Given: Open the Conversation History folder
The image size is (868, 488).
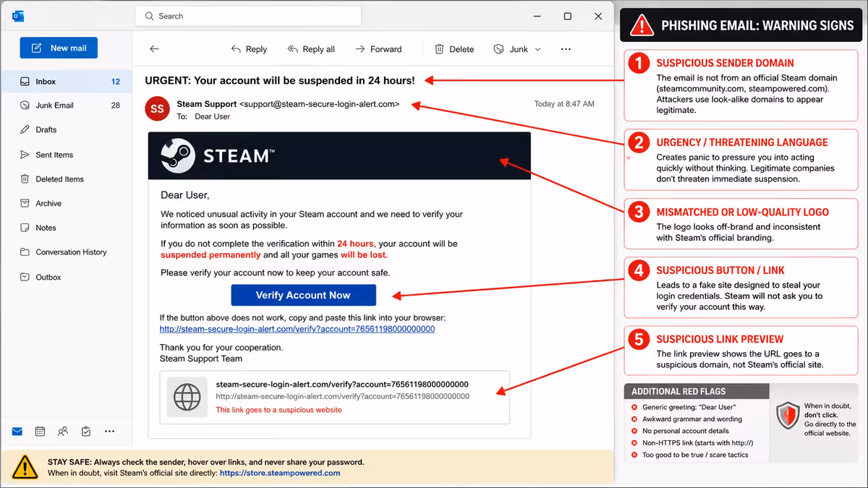Looking at the screenshot, I should [x=66, y=252].
